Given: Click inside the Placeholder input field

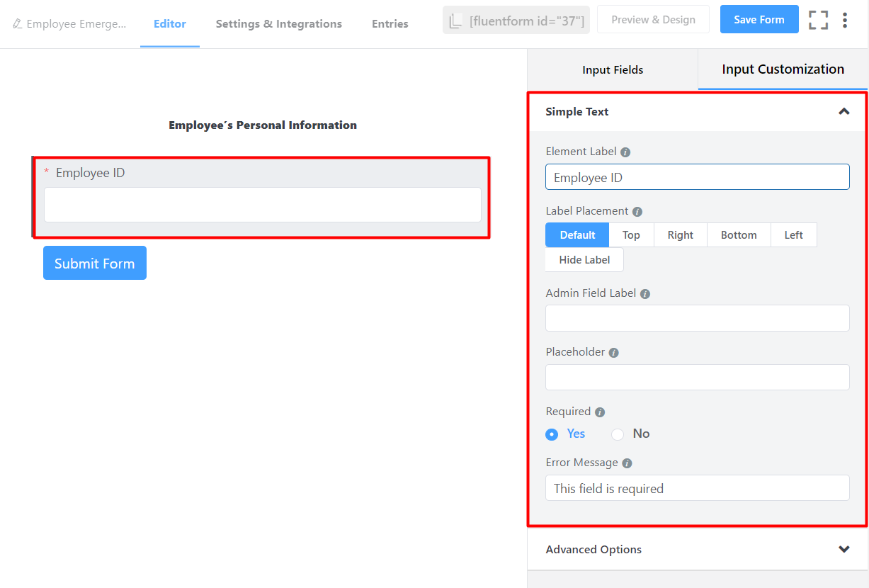Looking at the screenshot, I should point(697,377).
